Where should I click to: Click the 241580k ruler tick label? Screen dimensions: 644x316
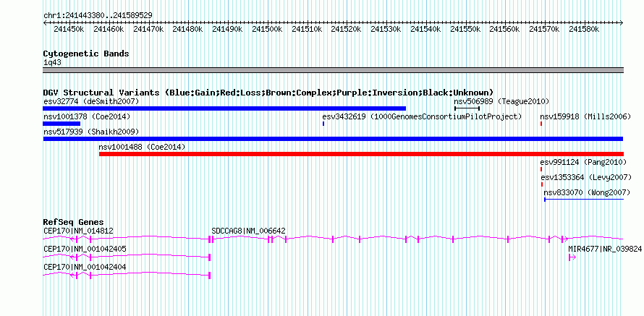584,29
